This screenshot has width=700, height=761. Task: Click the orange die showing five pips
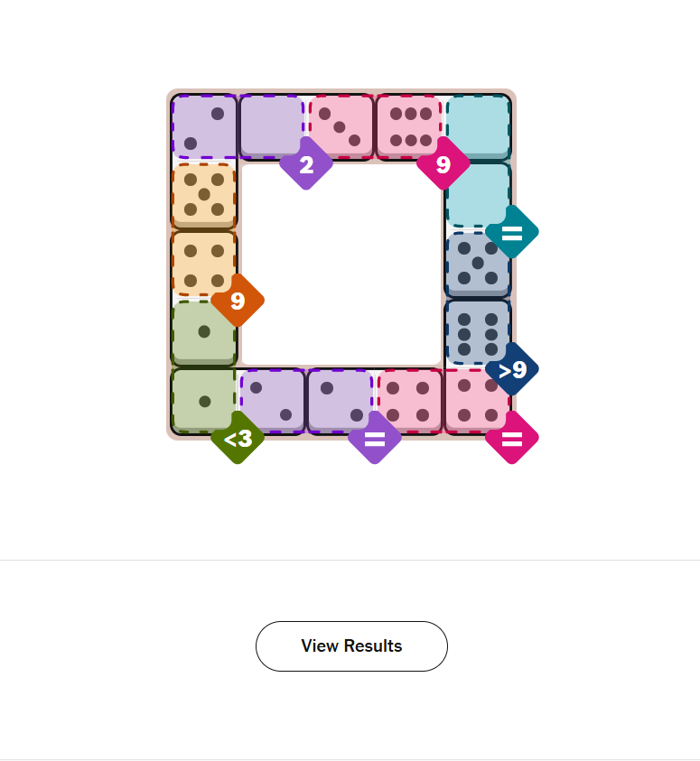(x=204, y=194)
